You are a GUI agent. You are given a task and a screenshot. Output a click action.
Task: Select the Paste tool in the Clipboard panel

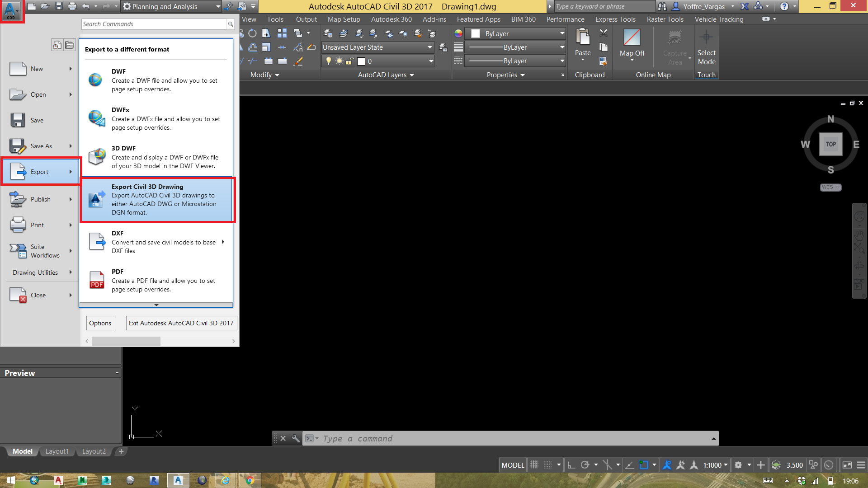click(x=582, y=43)
